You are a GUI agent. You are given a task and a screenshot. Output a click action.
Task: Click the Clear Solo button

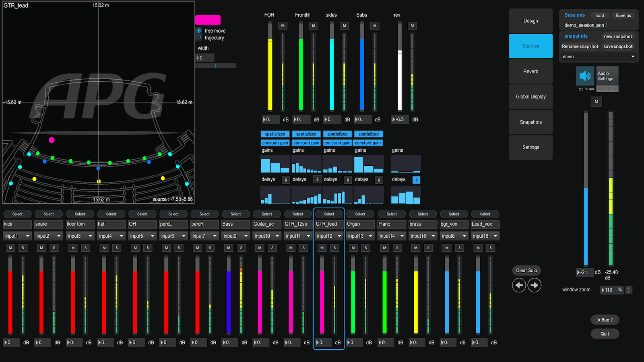point(526,270)
